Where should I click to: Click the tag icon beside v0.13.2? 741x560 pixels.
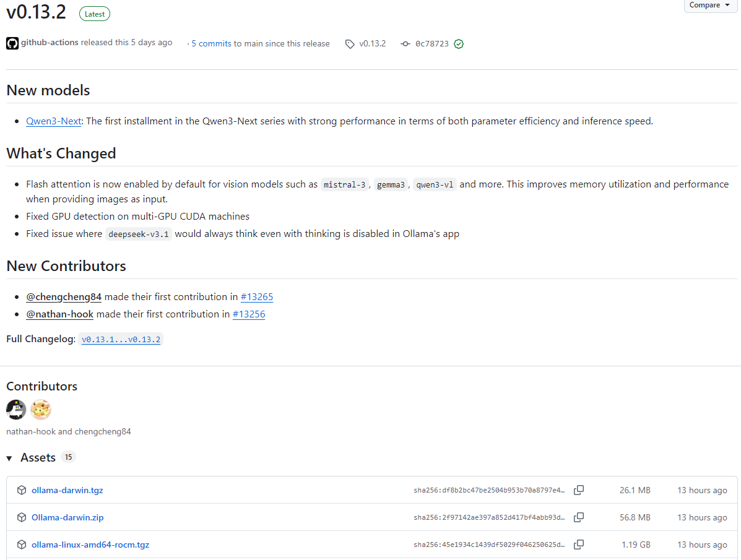(x=350, y=44)
